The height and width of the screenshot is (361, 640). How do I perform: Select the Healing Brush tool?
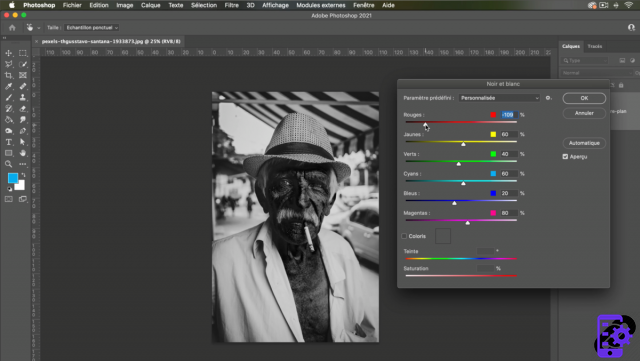point(23,86)
